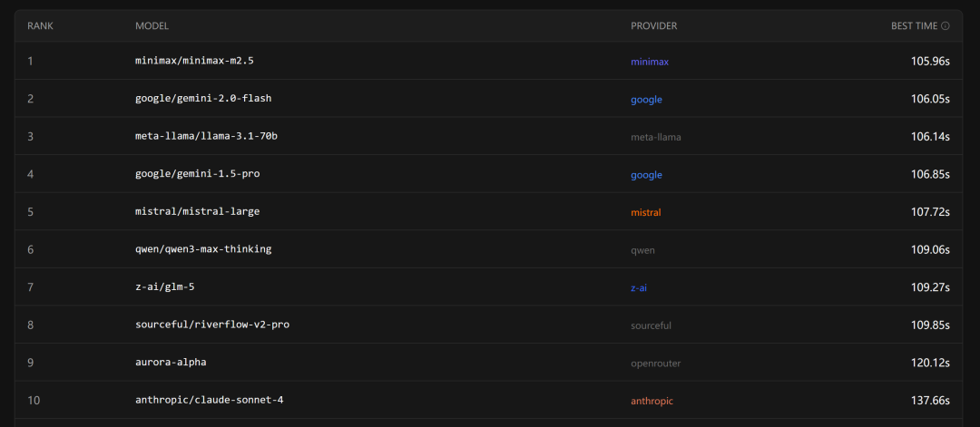Click the Provider column header
The width and height of the screenshot is (980, 427).
coord(653,26)
